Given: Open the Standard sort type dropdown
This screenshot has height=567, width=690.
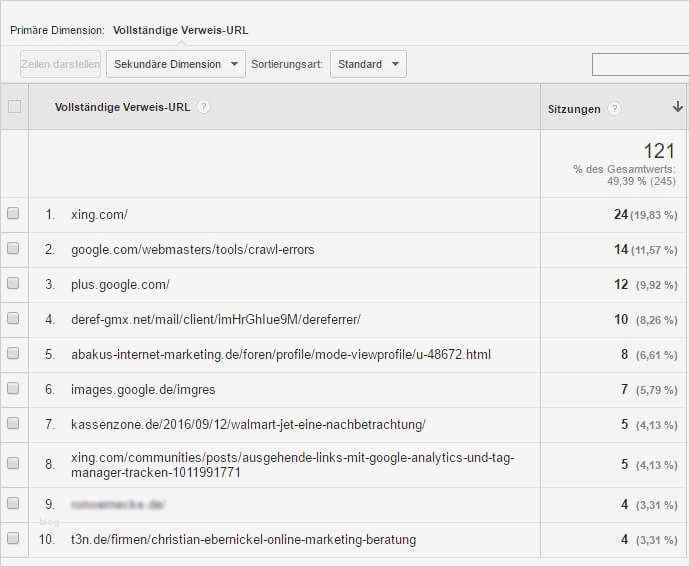Looking at the screenshot, I should (368, 64).
